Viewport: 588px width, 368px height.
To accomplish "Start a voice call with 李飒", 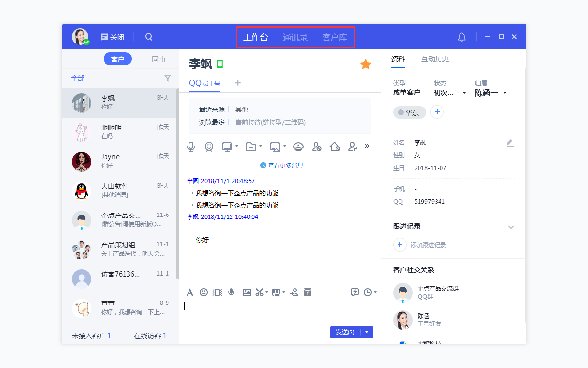I will (x=190, y=146).
